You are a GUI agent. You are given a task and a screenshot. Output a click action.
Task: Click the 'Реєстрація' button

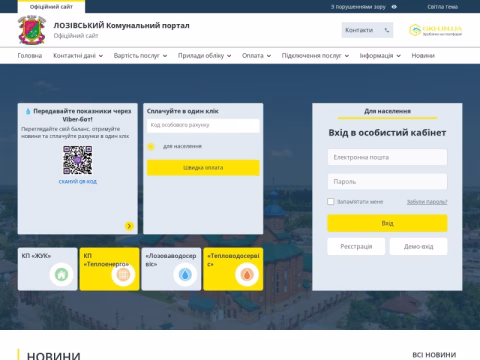pyautogui.click(x=356, y=246)
